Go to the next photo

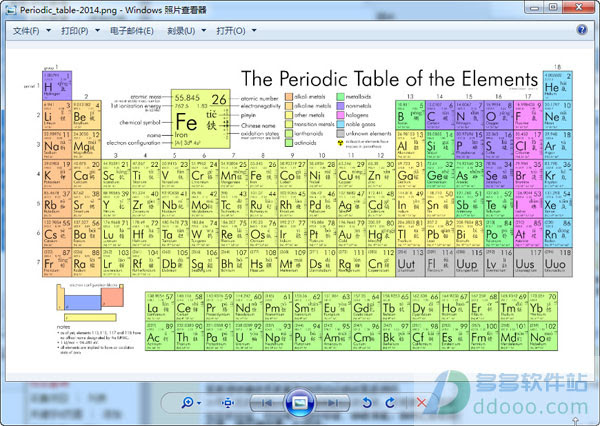point(333,403)
